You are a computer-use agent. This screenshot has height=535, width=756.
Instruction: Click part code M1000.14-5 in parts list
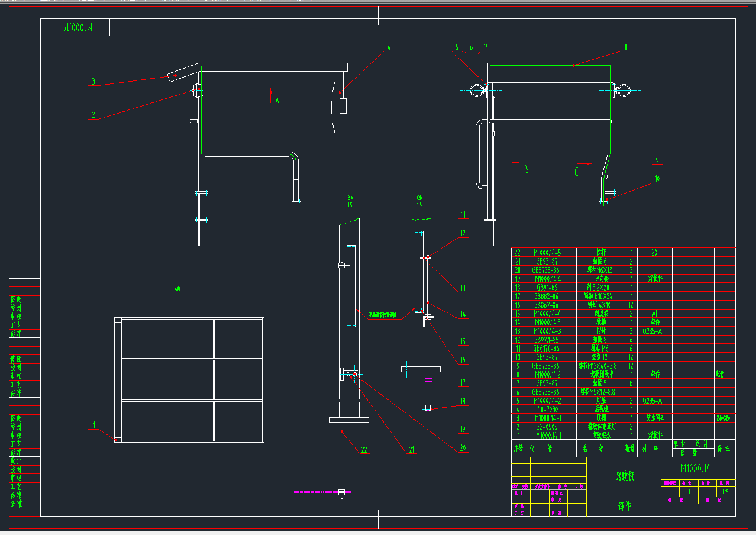pos(547,253)
